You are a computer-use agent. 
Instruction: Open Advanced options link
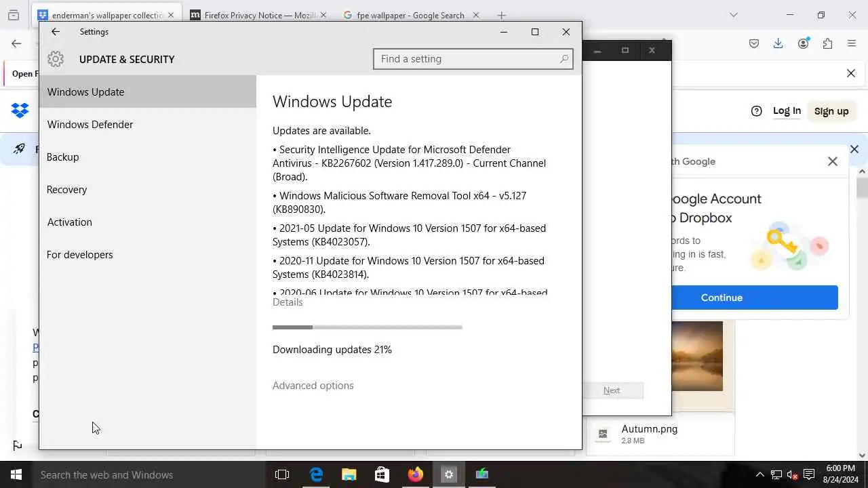point(313,386)
